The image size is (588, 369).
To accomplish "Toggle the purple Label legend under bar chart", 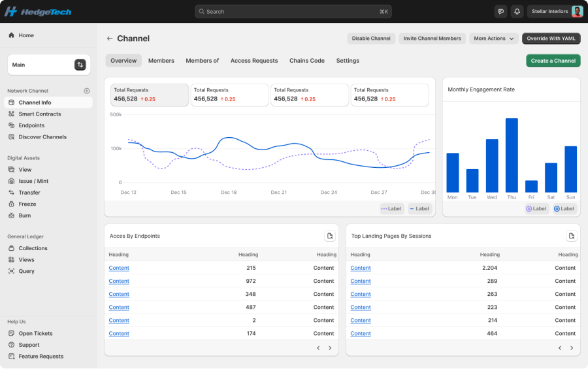I will pyautogui.click(x=536, y=209).
